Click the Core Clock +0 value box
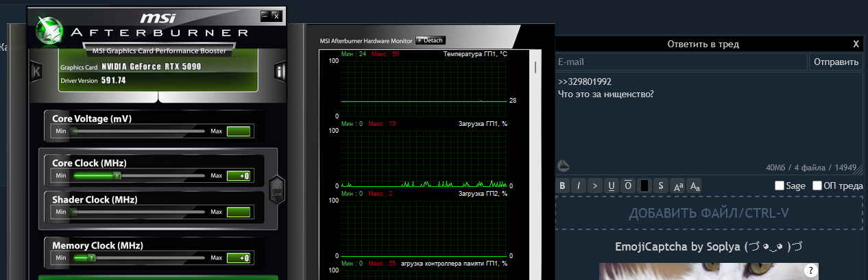Image resolution: width=868 pixels, height=280 pixels. 239,176
